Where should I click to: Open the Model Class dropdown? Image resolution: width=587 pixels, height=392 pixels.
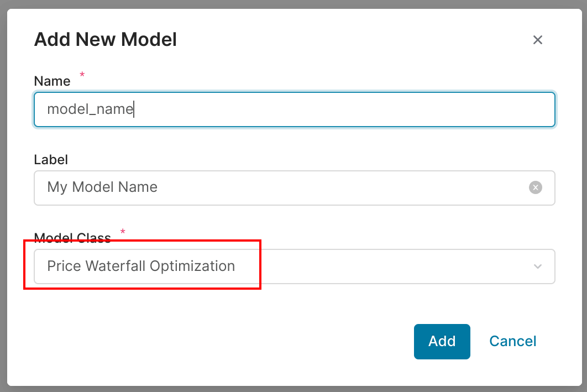point(294,266)
